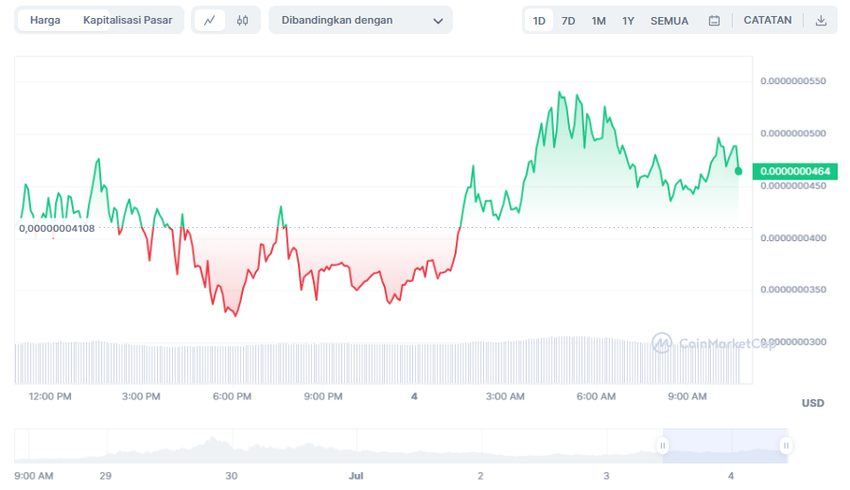Expand the compare dropdown chevron arrow
The height and width of the screenshot is (490, 850).
438,20
